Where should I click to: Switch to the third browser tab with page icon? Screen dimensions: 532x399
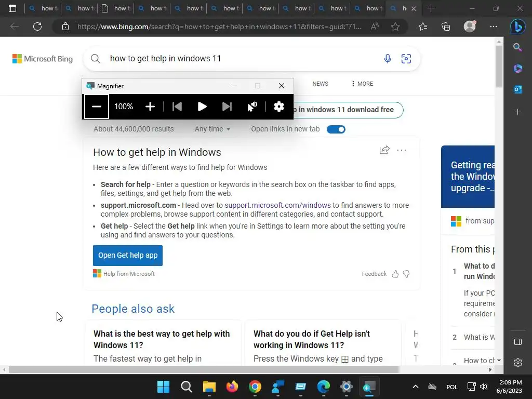(x=116, y=8)
